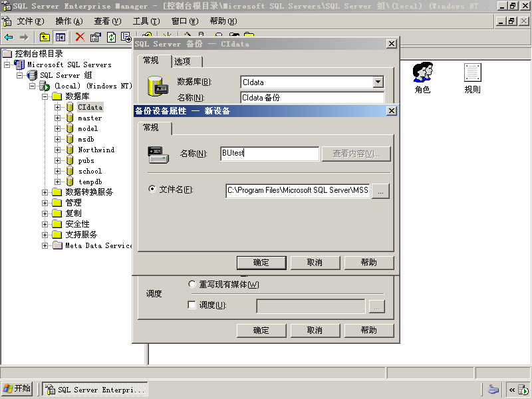This screenshot has width=532, height=399.
Task: Select the pubs database icon
Action: click(70, 160)
